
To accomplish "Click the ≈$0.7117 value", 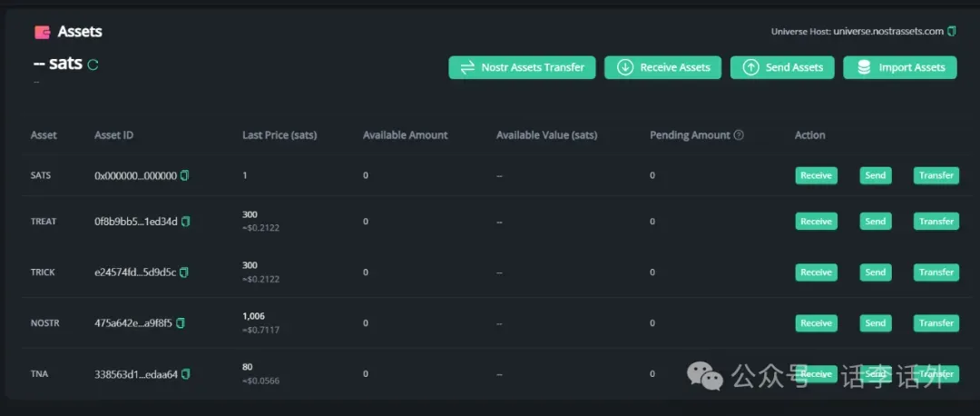I will 260,330.
